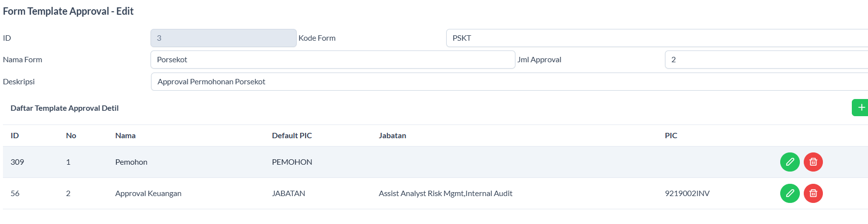Select the Approval Keuangan row name cell

point(148,194)
